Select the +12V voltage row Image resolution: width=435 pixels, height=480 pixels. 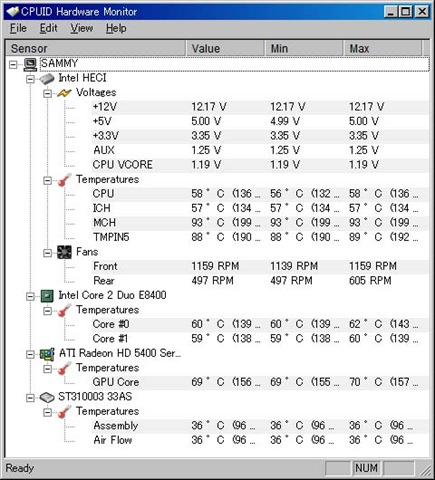260,107
